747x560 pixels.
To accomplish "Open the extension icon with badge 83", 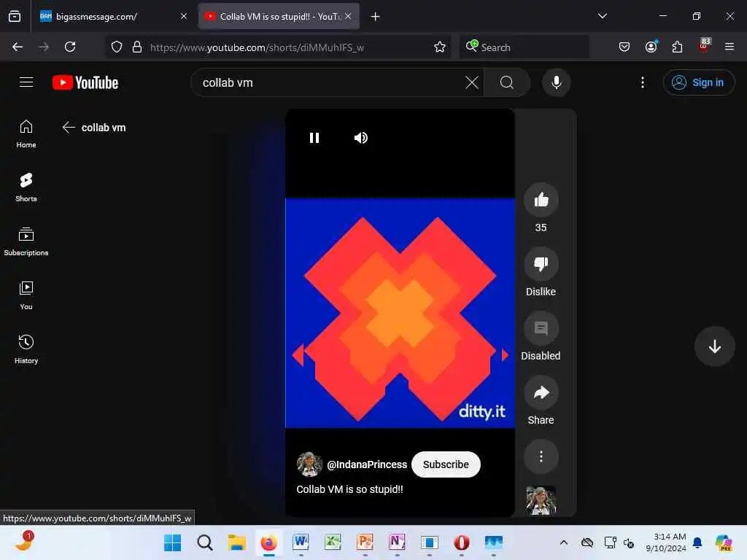I will [x=704, y=46].
